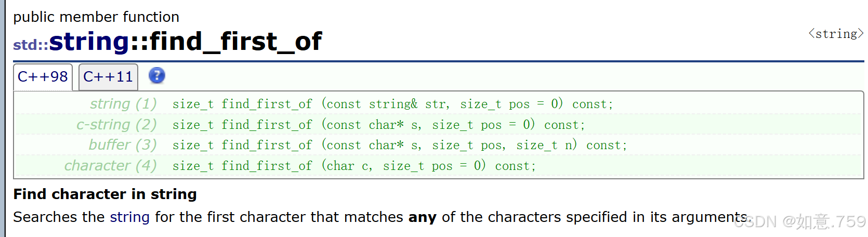Click the 'Find character in string' heading
The image size is (868, 237).
click(x=105, y=194)
